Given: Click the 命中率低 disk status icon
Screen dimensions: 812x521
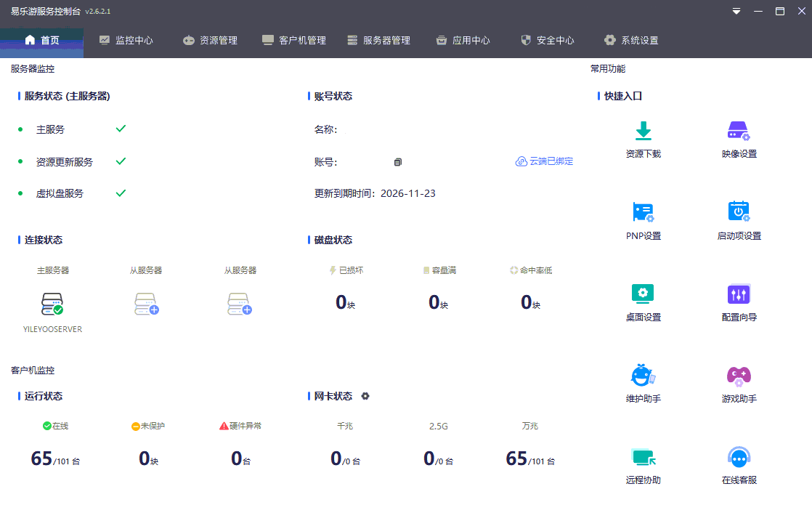Looking at the screenshot, I should coord(513,270).
